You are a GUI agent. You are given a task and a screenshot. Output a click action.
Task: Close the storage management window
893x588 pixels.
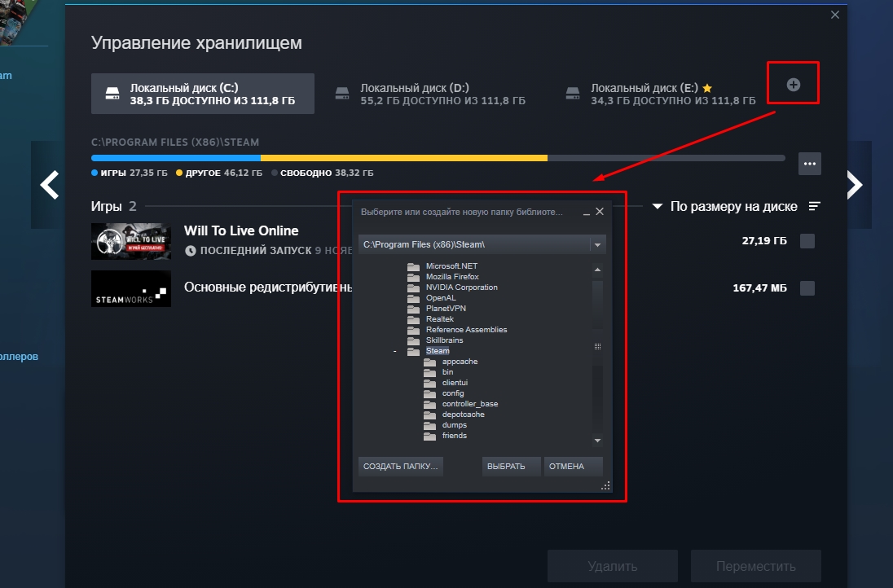click(835, 15)
